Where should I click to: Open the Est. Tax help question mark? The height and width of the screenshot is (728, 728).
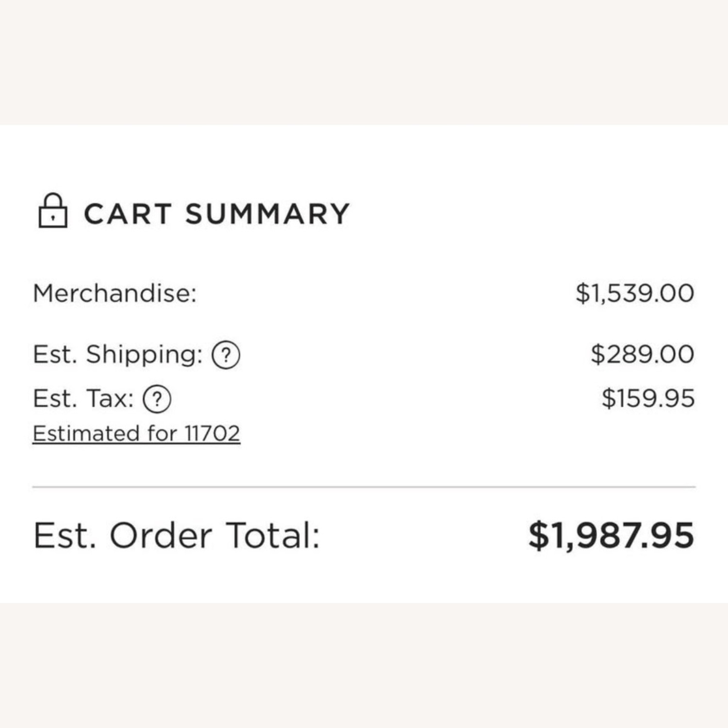click(x=157, y=399)
